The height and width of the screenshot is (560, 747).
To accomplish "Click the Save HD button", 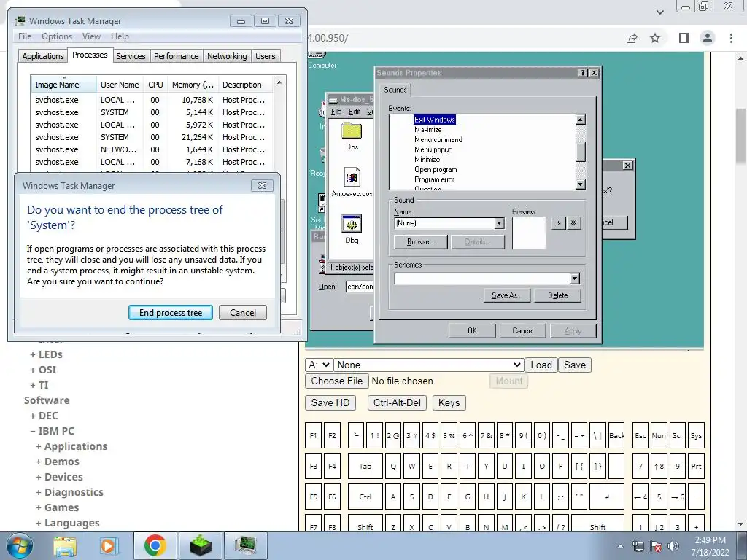I will click(330, 402).
